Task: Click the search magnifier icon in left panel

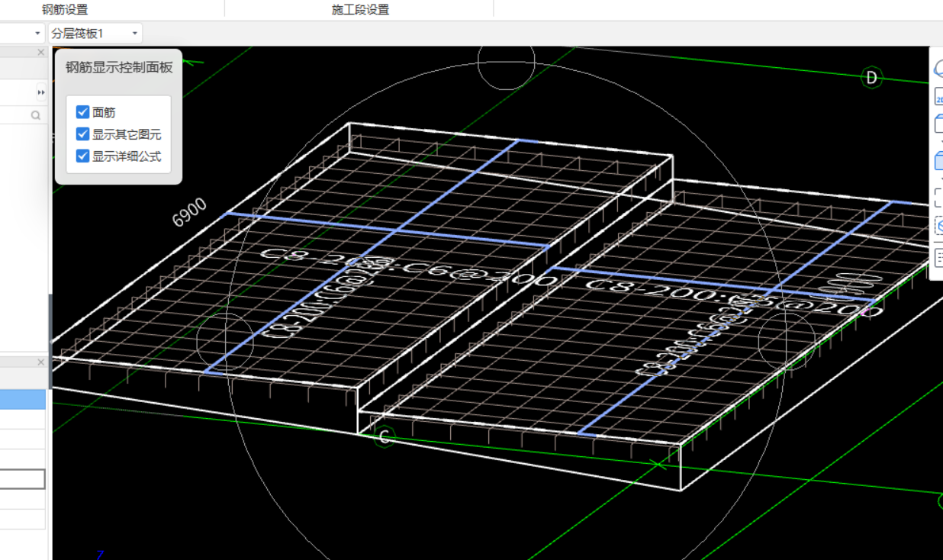Action: click(36, 115)
